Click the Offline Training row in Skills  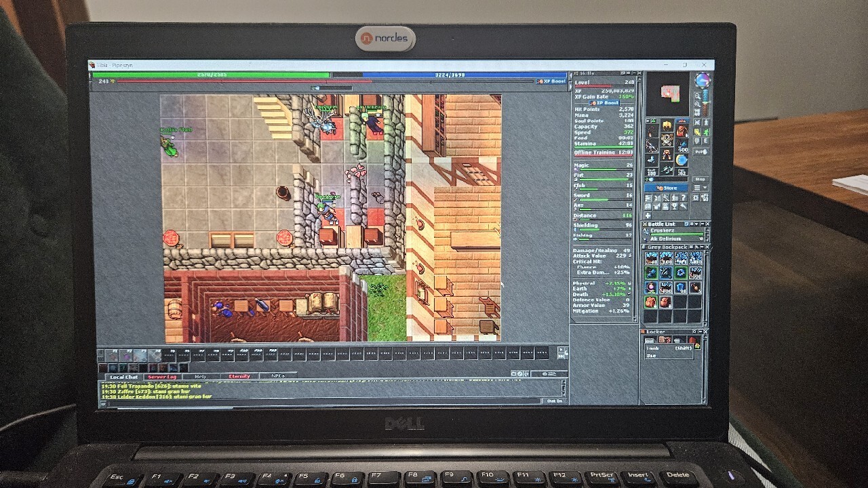click(604, 153)
